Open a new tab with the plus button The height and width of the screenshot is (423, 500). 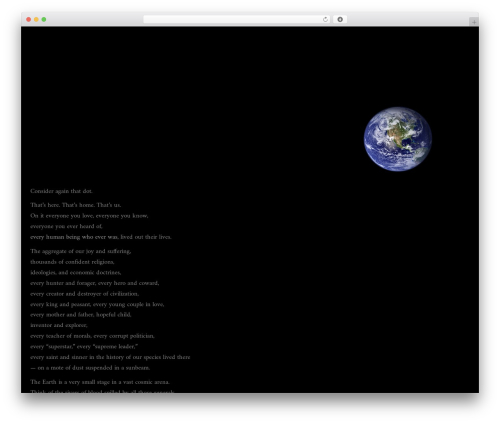[x=474, y=22]
